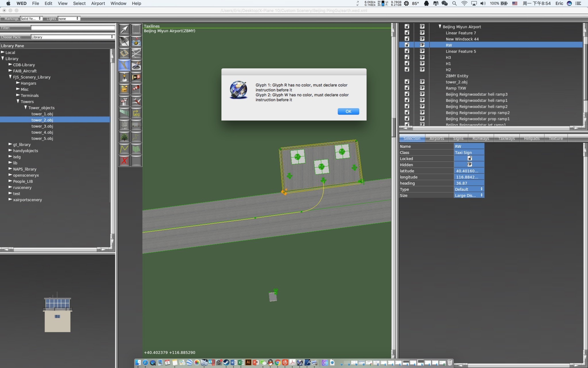Dismiss the glyph error with OK
This screenshot has height=368, width=588.
(x=348, y=112)
